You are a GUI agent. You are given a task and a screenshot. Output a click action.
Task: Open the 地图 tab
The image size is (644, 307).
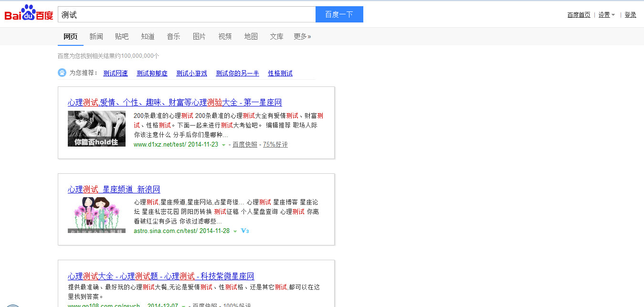point(251,36)
